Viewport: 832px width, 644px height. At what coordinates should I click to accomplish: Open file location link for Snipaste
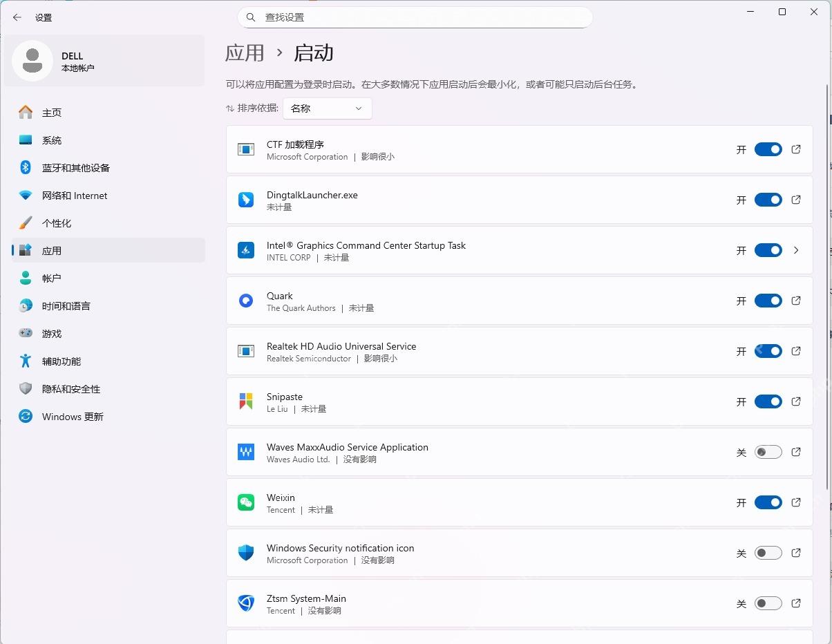point(796,401)
